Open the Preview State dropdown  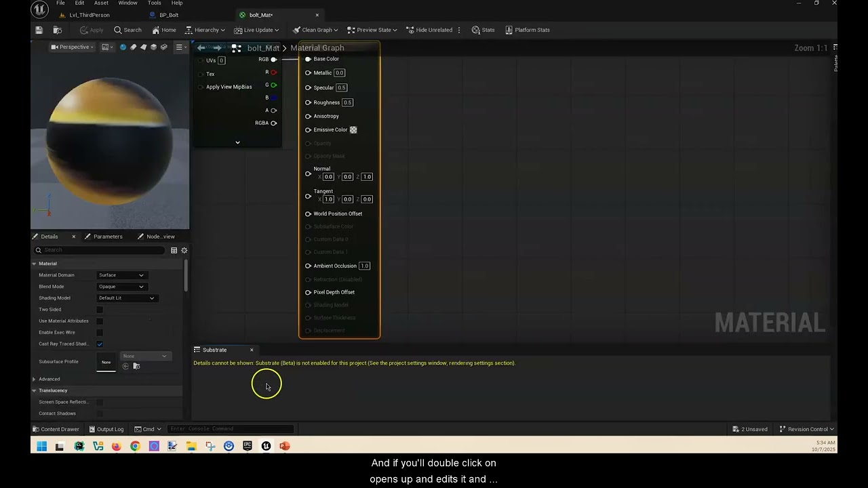coord(372,30)
